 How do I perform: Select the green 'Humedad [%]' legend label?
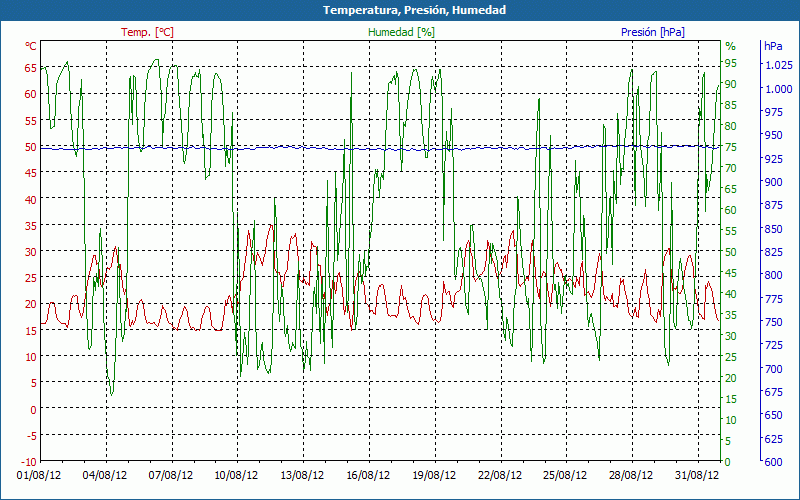402,32
